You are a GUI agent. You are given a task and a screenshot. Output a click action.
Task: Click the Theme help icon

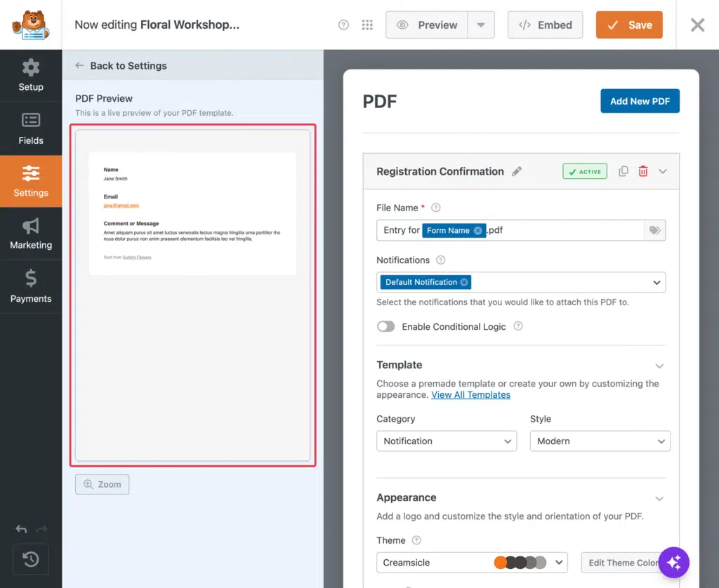(416, 540)
